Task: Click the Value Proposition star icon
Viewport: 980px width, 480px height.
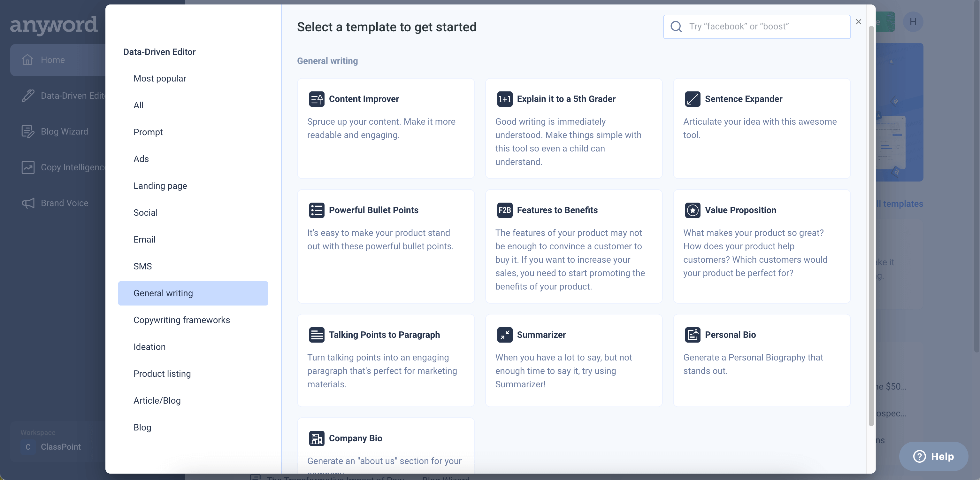Action: [x=693, y=210]
